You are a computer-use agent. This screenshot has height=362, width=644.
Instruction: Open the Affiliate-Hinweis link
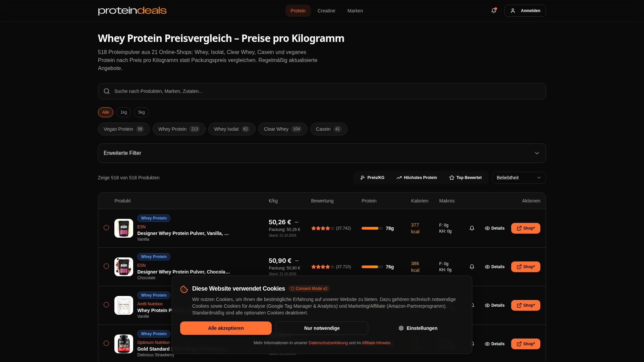pyautogui.click(x=376, y=343)
